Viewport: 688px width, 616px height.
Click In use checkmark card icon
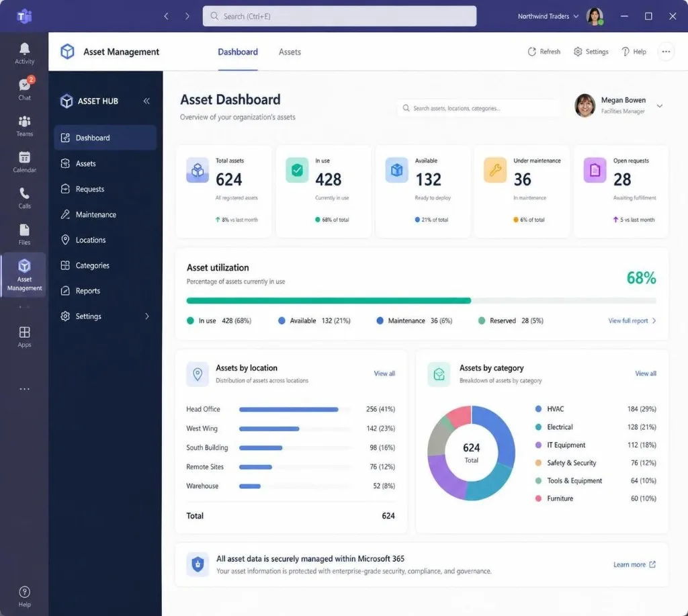pyautogui.click(x=297, y=170)
